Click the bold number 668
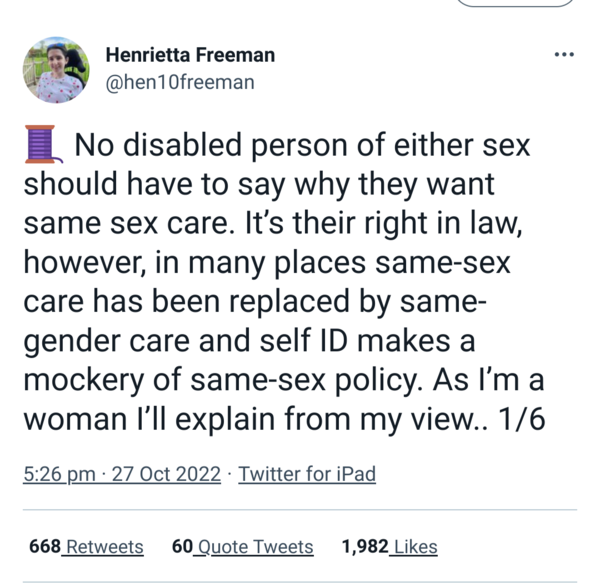 pos(45,546)
